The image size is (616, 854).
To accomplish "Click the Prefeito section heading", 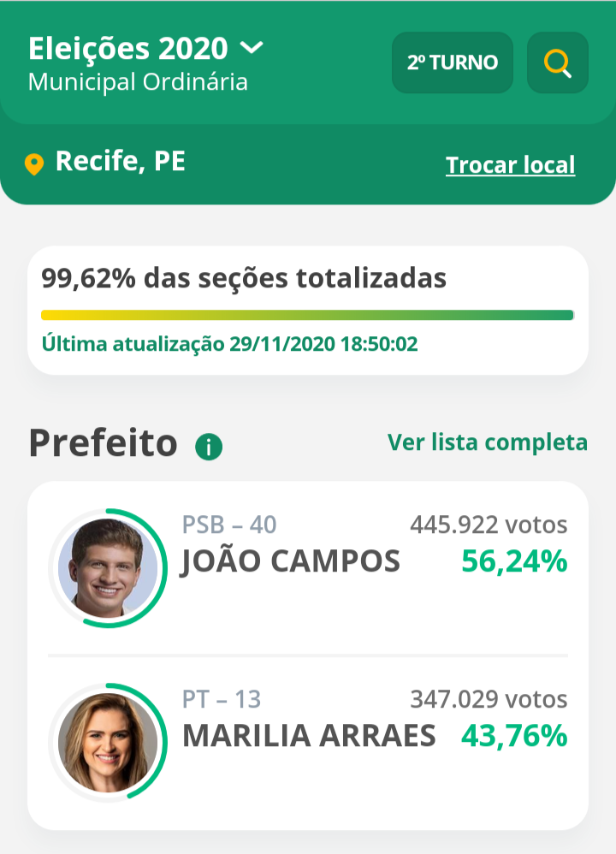I will point(103,443).
